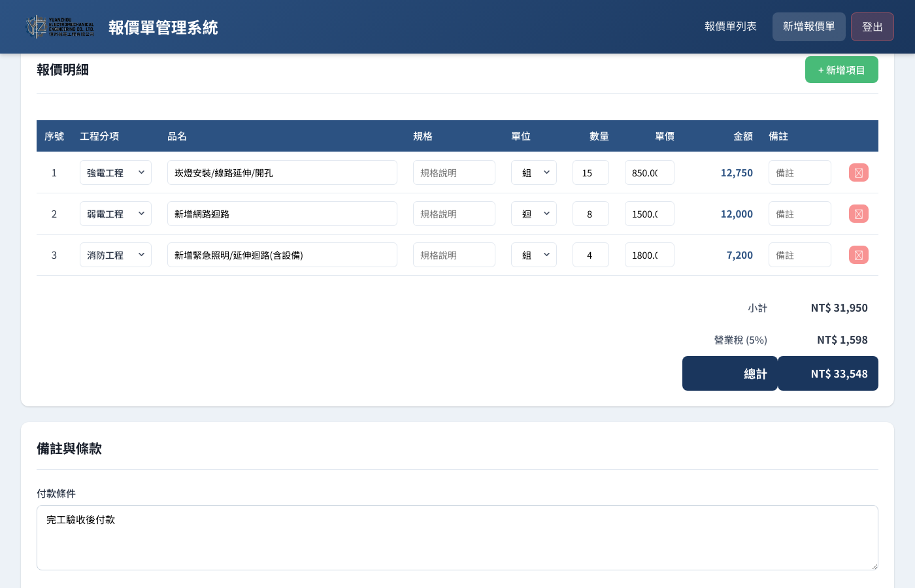Expand the unit selector on the fire safety row
Image resolution: width=915 pixels, height=588 pixels.
click(534, 255)
